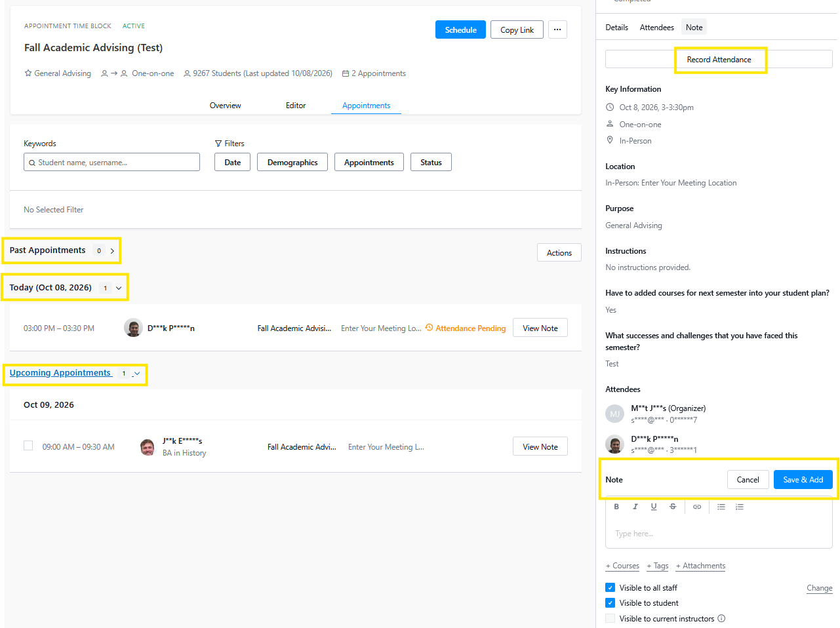Toggle Visible to current instructors checkbox
The width and height of the screenshot is (840, 628).
coord(610,618)
